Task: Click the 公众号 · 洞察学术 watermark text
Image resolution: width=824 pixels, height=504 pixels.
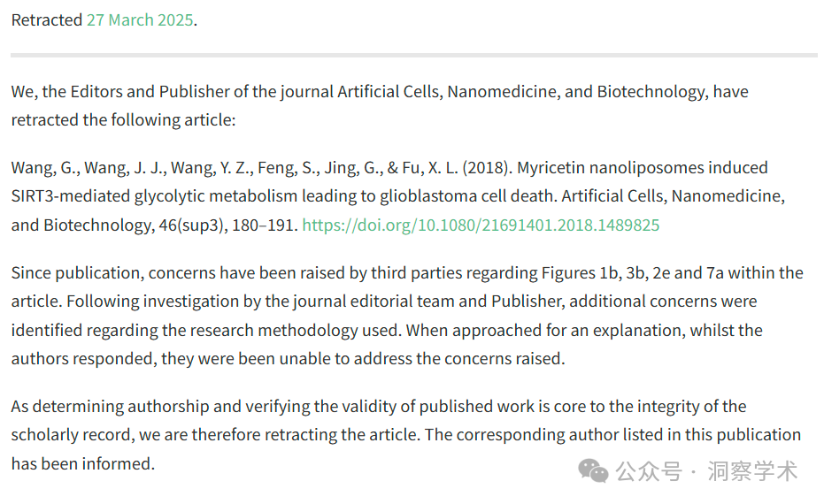Action: (706, 471)
